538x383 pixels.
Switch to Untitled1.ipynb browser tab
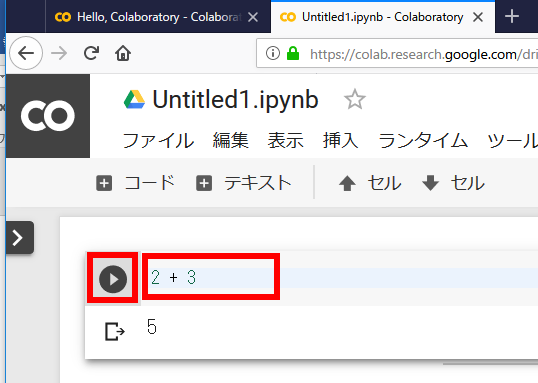(x=383, y=17)
